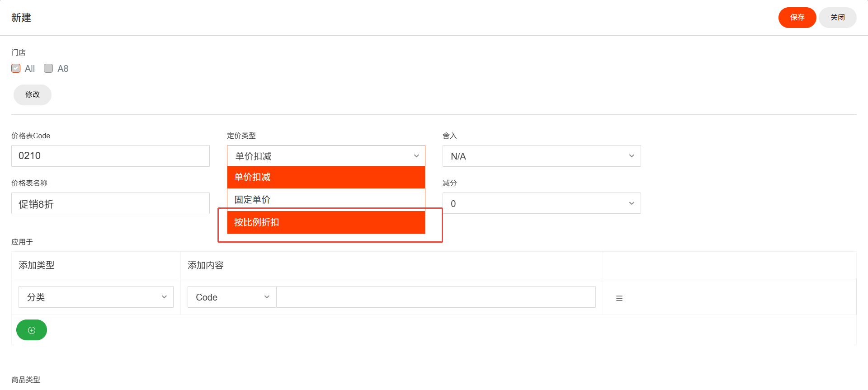Viewport: 868px width, 390px height.
Task: Click the chevron arrow in 分类 dropdown
Action: (164, 297)
